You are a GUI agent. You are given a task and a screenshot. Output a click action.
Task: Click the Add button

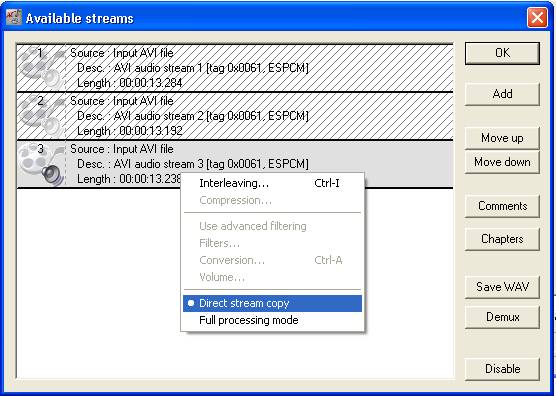point(502,94)
